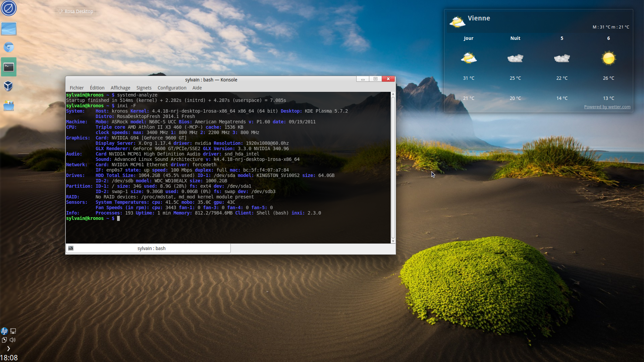Open the Fichier menu
This screenshot has width=644, height=362.
[x=76, y=88]
